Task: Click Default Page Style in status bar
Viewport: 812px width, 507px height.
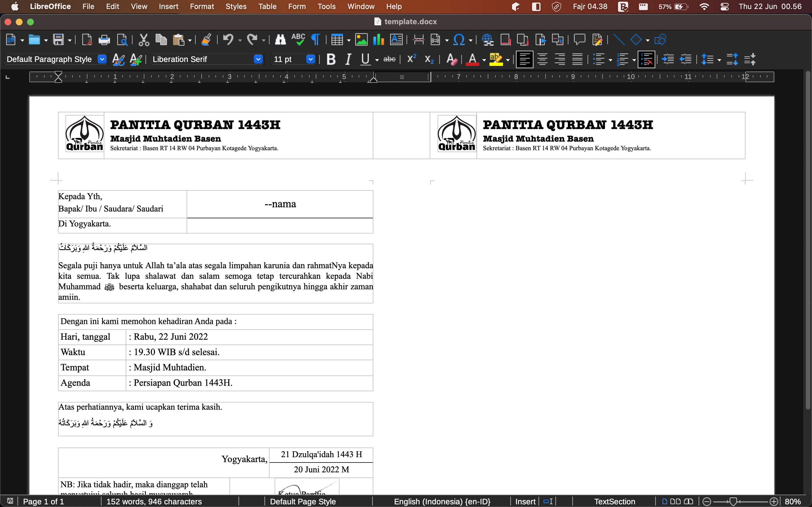Action: tap(303, 501)
